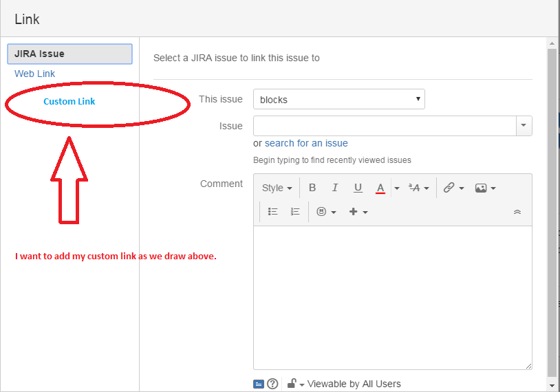Open the image attachment dropdown
The image size is (560, 392).
click(x=486, y=188)
